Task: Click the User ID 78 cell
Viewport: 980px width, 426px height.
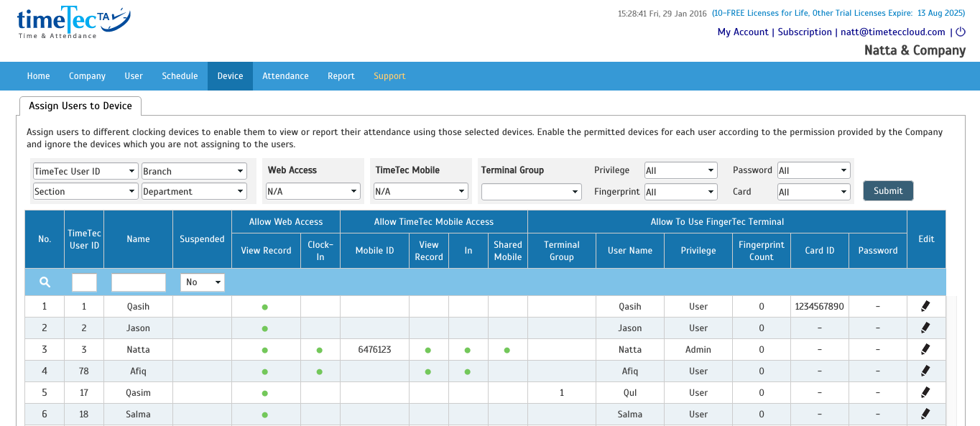Action: coord(84,371)
